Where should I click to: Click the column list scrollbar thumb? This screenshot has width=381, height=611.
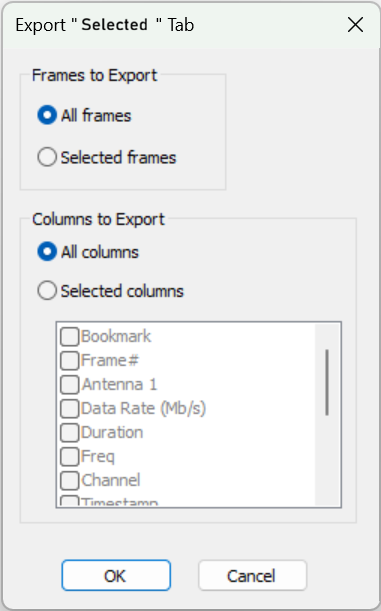point(327,382)
